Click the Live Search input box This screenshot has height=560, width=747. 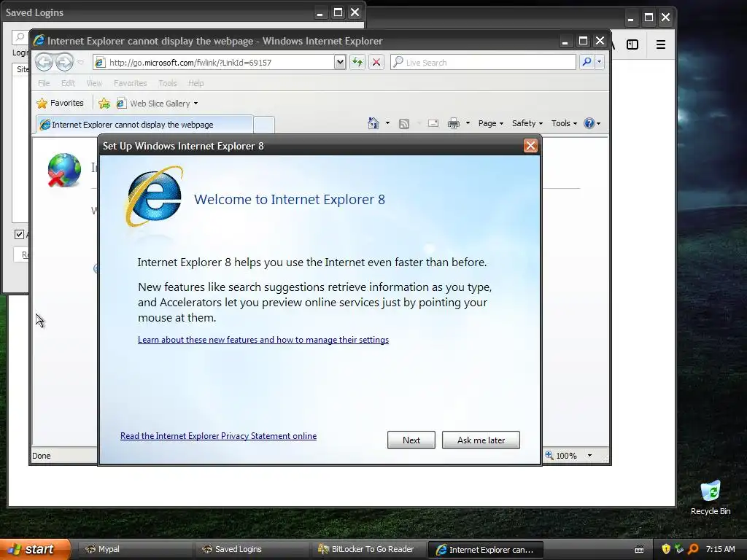(483, 62)
